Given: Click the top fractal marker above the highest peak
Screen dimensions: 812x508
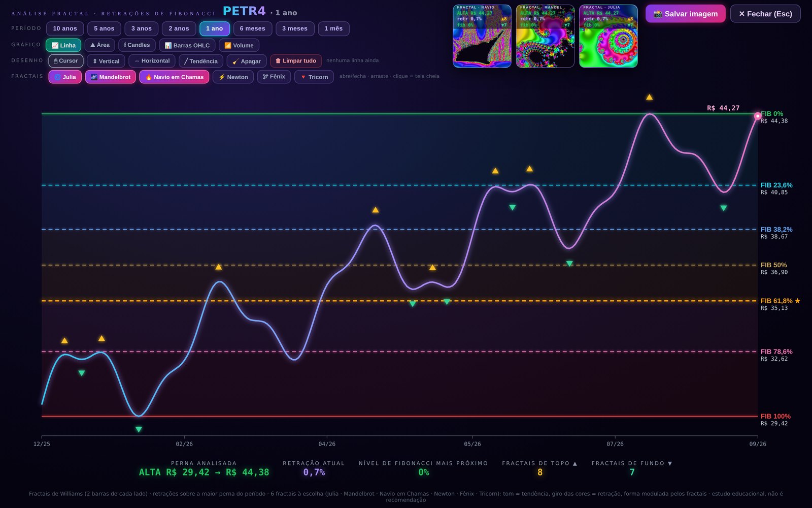Looking at the screenshot, I should click(649, 97).
